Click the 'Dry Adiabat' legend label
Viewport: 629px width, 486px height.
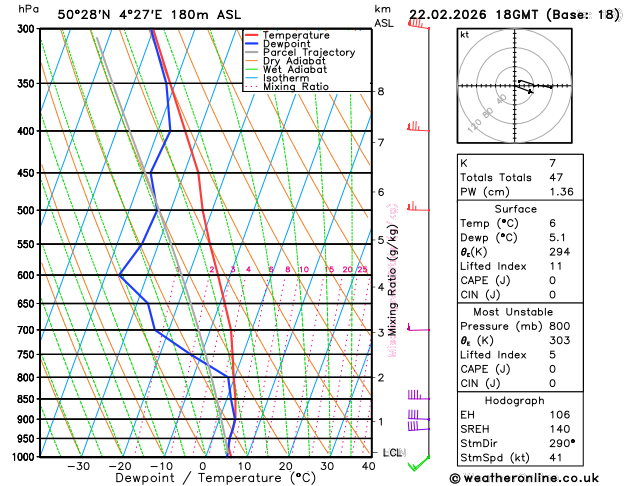pos(294,61)
